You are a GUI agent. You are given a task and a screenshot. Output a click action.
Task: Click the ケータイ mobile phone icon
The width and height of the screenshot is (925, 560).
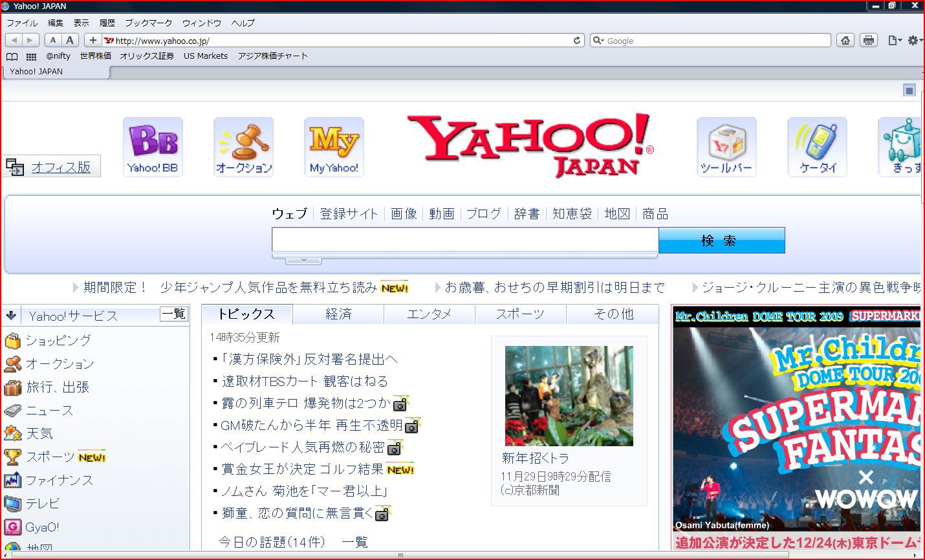click(x=817, y=147)
